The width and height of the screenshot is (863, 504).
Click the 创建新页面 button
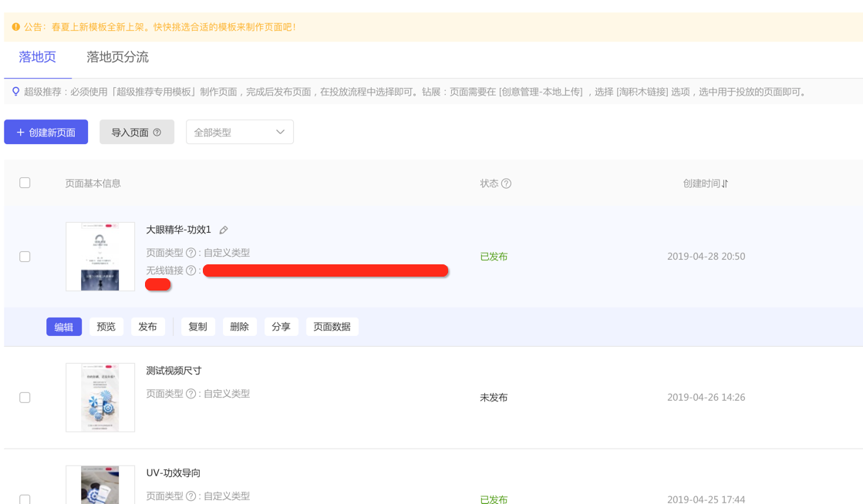point(46,132)
